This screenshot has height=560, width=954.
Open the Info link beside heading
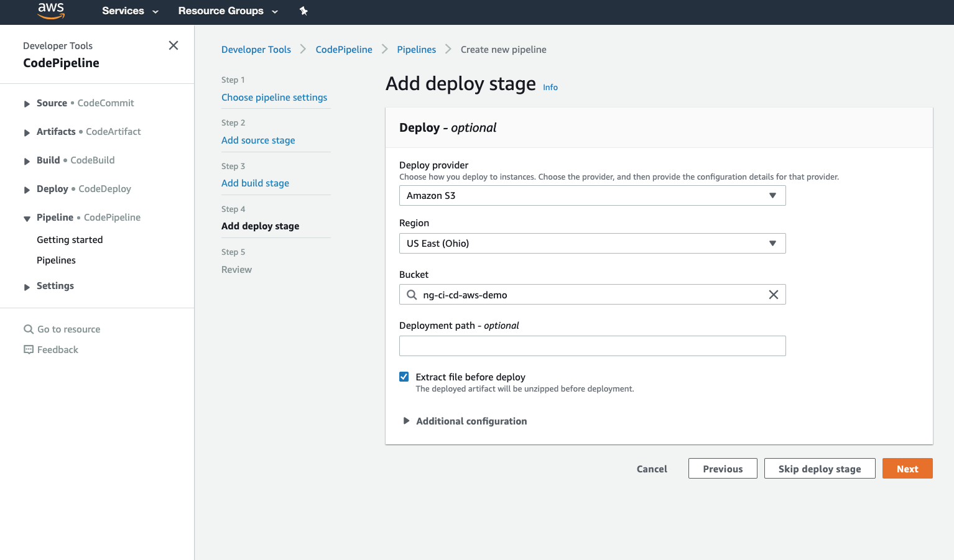pos(550,88)
